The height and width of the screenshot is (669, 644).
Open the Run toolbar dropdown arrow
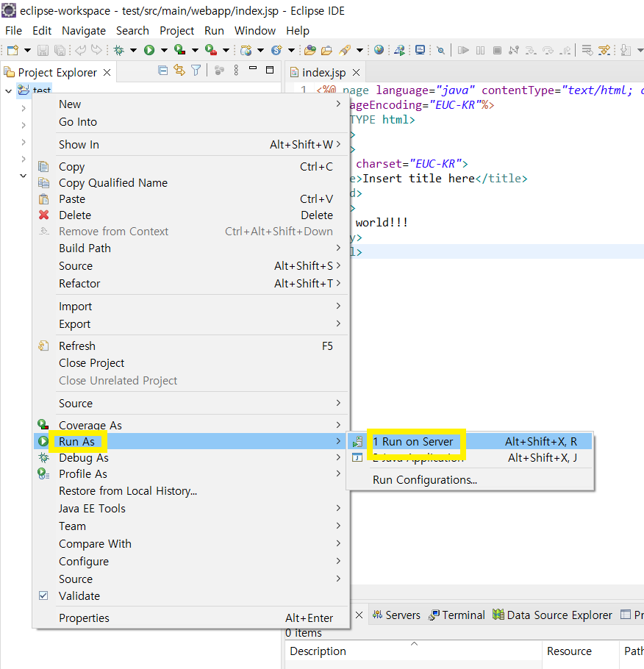(164, 50)
